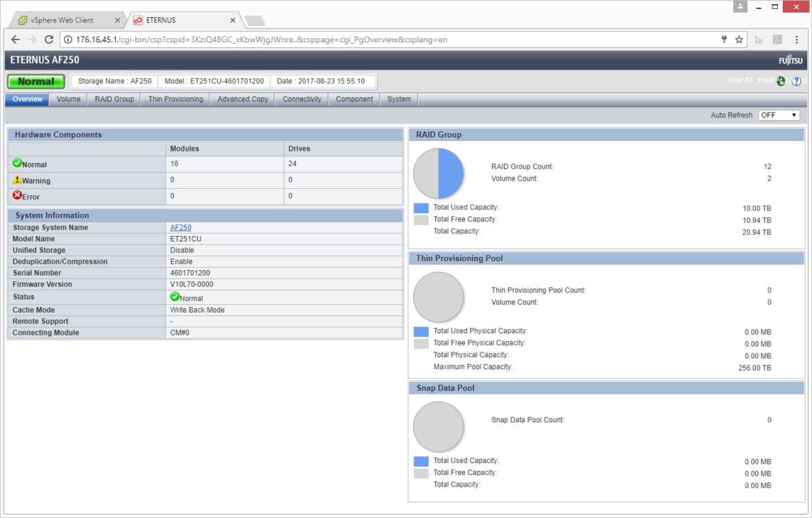Click the Serial Number 4601701200 value

tap(190, 273)
